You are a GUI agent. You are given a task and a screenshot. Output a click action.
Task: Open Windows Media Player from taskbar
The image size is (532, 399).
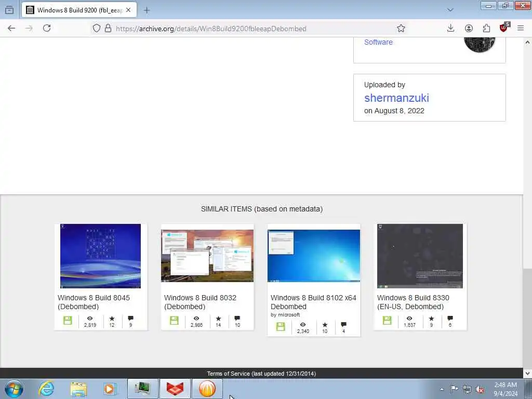coord(110,389)
